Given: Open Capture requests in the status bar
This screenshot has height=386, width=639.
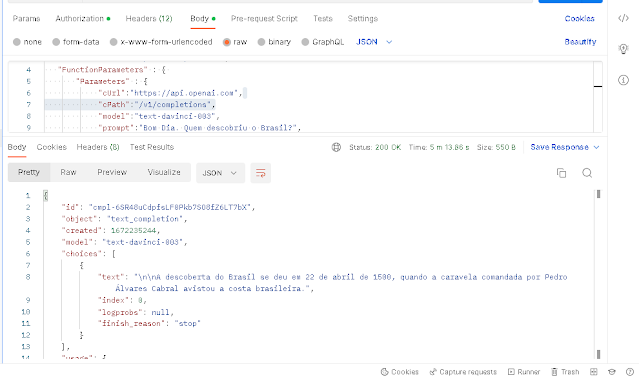Looking at the screenshot, I should point(463,372).
